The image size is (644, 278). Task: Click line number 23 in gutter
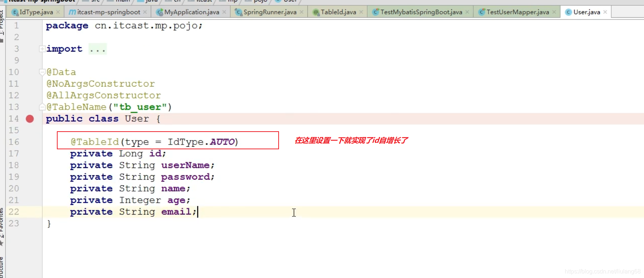click(14, 223)
